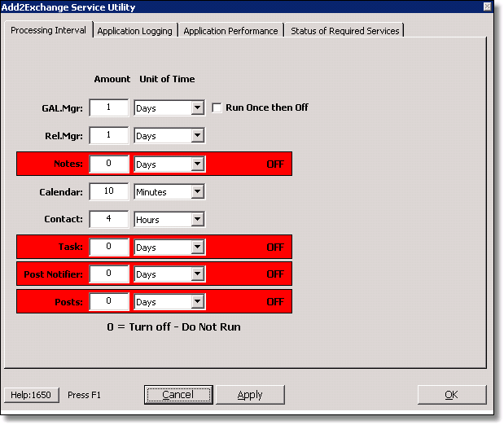Expand the Posts unit of time dropdown
The height and width of the screenshot is (425, 504).
(198, 301)
